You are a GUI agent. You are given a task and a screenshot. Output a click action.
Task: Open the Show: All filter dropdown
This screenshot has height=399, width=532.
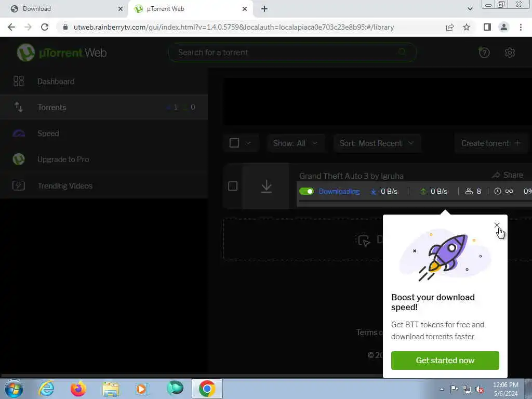[x=295, y=143]
